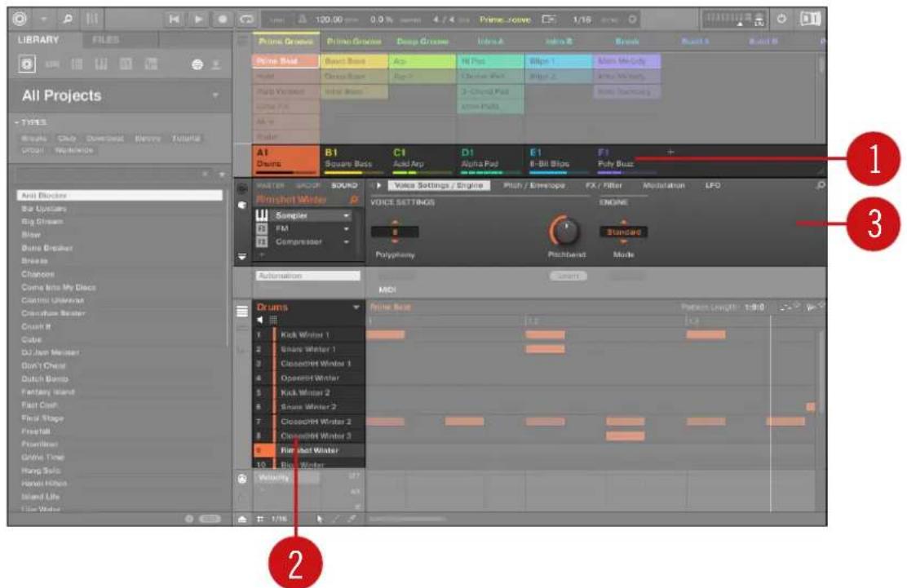
Task: Toggle the audio engine on or off
Action: click(x=782, y=18)
